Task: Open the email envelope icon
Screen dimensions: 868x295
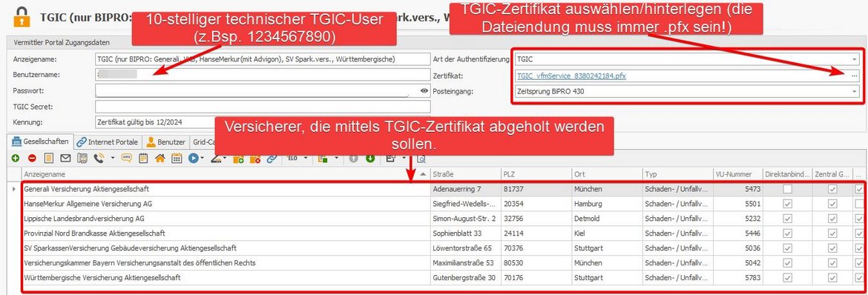Action: tap(65, 159)
